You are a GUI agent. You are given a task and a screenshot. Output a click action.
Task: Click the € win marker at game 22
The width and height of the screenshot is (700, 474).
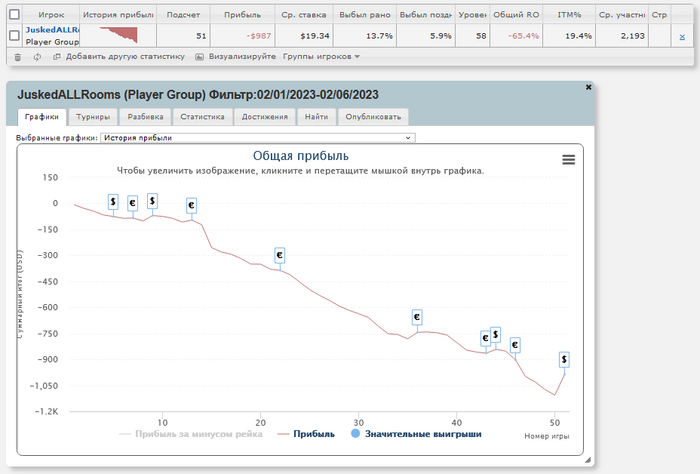279,255
